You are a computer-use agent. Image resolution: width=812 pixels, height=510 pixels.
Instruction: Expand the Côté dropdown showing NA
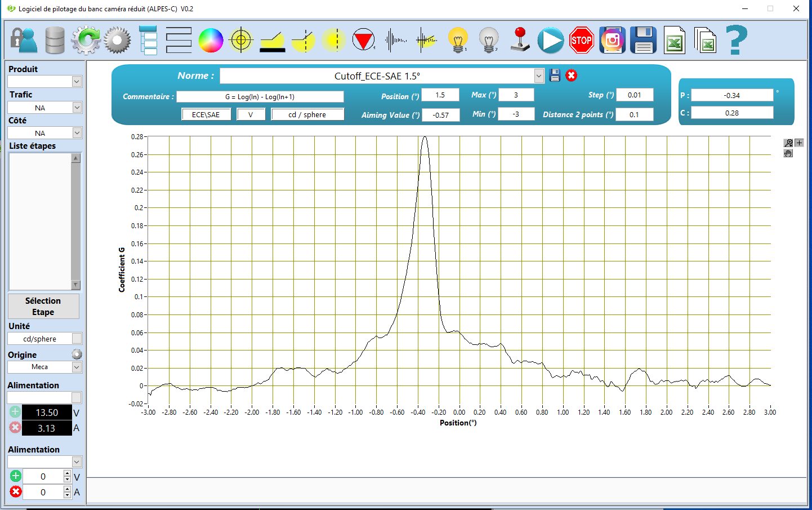click(77, 133)
